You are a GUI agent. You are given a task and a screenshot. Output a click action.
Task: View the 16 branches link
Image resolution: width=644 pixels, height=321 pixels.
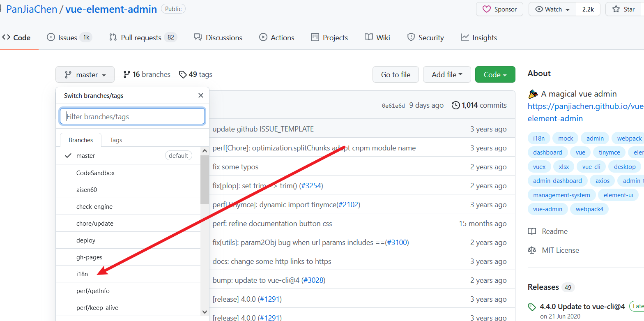pos(147,74)
